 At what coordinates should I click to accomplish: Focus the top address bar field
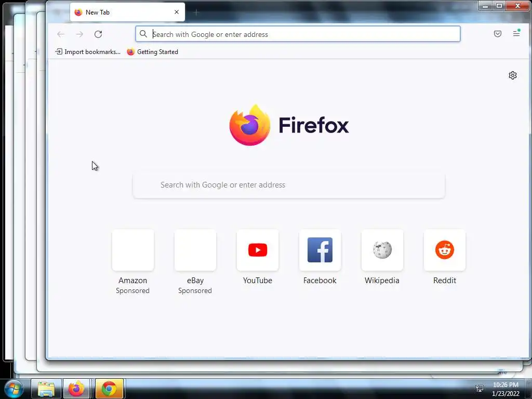(x=298, y=34)
